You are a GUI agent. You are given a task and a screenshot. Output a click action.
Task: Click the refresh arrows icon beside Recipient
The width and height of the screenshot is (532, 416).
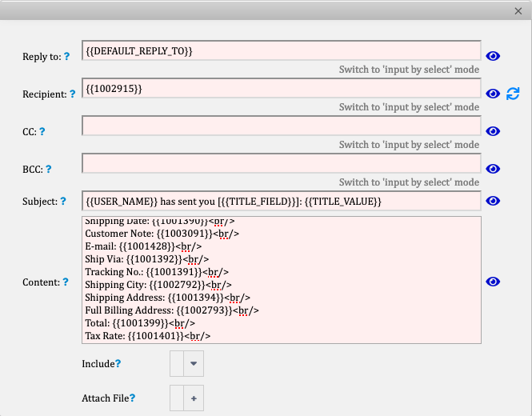coord(513,94)
